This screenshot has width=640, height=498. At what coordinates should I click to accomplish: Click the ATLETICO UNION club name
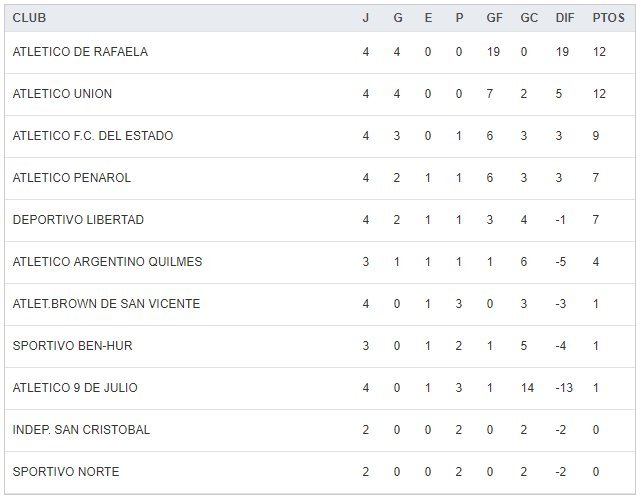click(62, 94)
